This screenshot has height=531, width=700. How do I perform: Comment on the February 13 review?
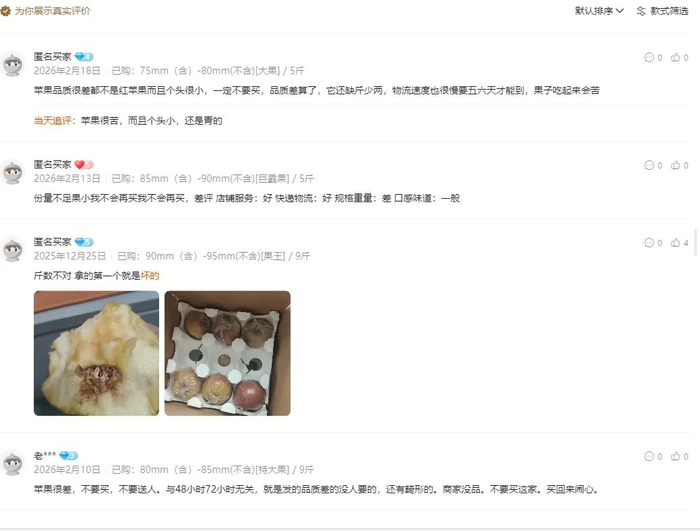pyautogui.click(x=653, y=165)
